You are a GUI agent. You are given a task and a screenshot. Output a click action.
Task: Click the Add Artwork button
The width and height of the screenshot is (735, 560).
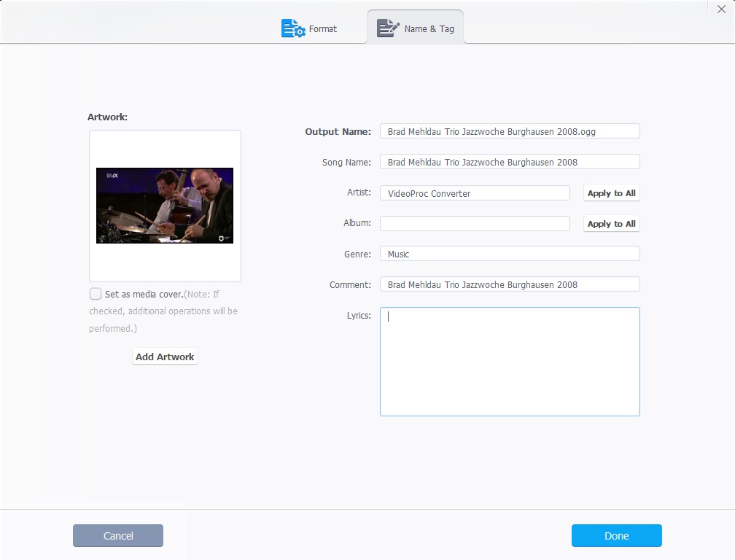(x=164, y=356)
